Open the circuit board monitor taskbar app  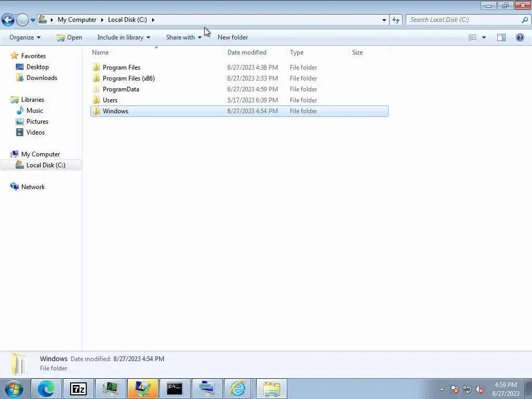(x=110, y=389)
